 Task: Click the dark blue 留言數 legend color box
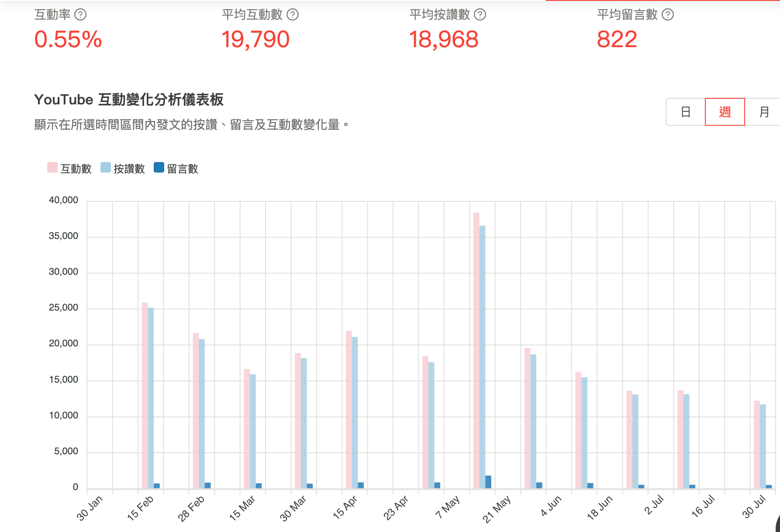point(159,168)
